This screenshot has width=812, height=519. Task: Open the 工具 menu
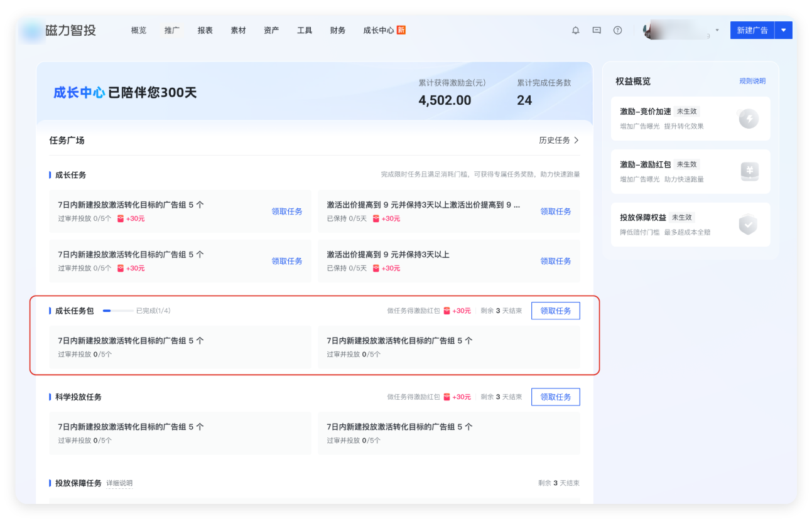(305, 30)
